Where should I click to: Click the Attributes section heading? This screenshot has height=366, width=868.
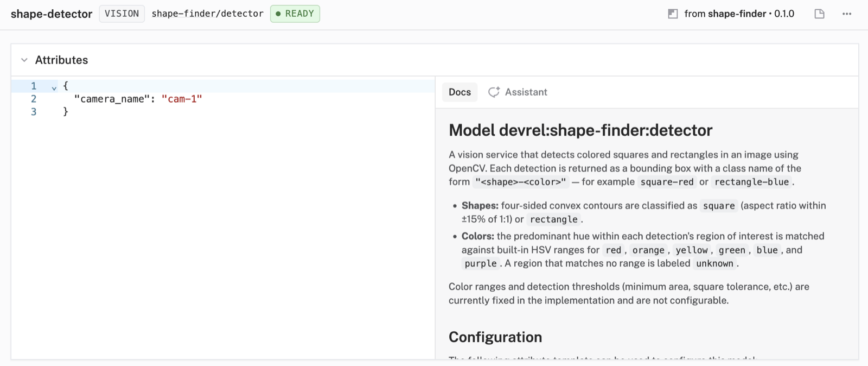[61, 60]
